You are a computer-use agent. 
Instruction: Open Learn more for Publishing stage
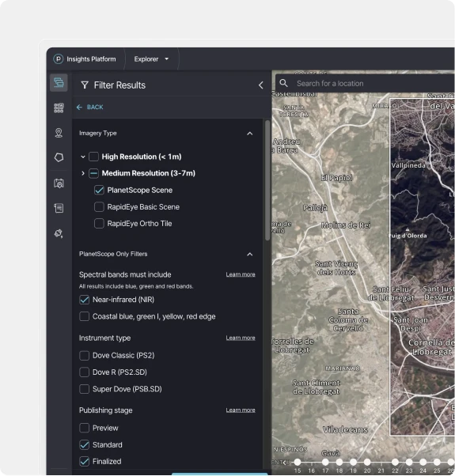coord(241,410)
